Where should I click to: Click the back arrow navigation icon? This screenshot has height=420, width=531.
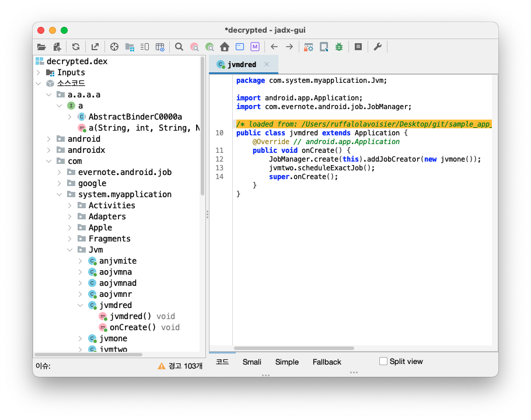[x=274, y=47]
